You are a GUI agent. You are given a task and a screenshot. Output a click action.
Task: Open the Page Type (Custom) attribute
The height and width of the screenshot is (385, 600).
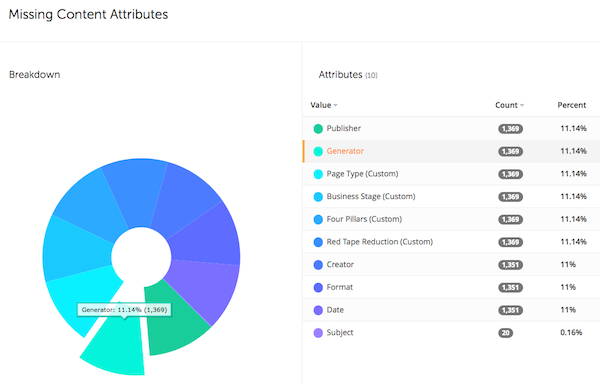pyautogui.click(x=362, y=174)
